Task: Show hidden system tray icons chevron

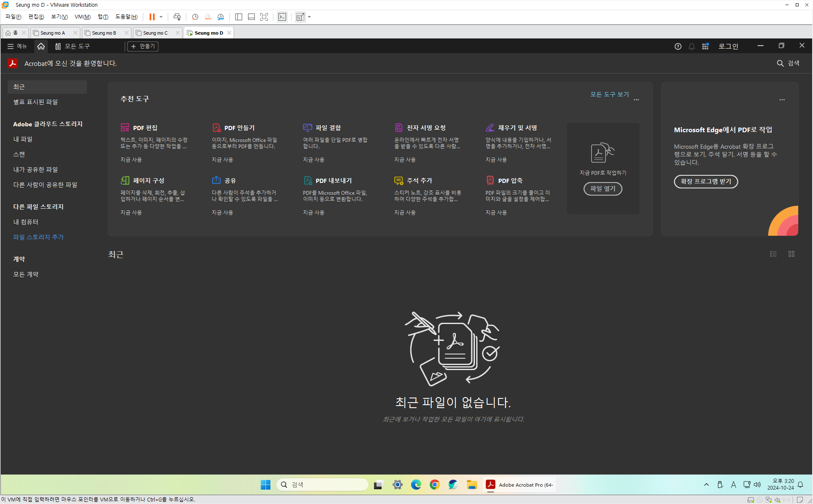Action: point(707,485)
